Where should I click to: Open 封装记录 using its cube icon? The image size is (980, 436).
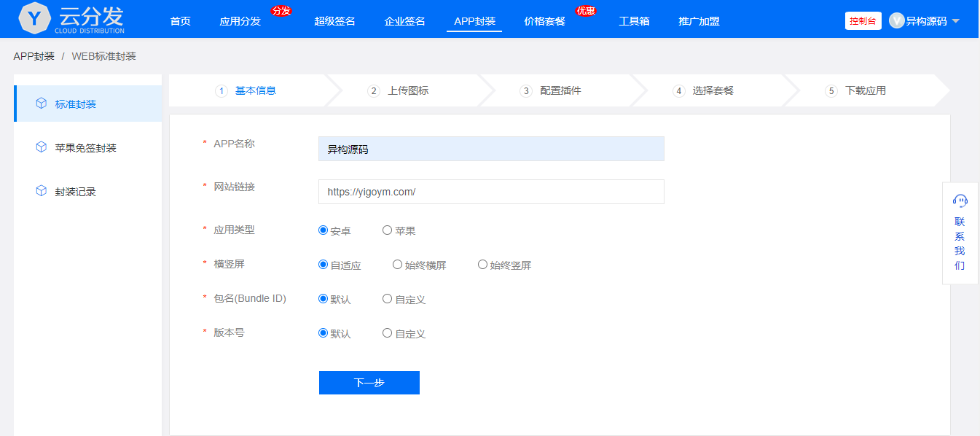40,191
